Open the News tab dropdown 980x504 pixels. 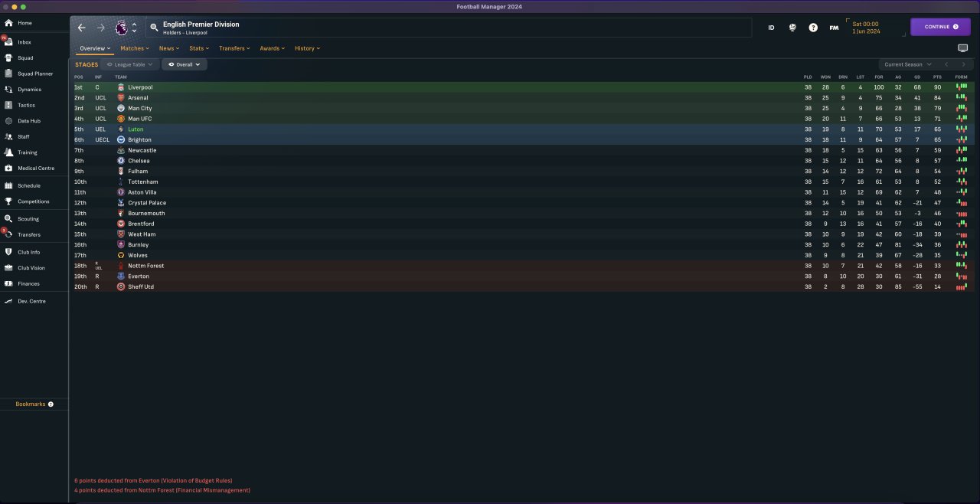click(169, 48)
